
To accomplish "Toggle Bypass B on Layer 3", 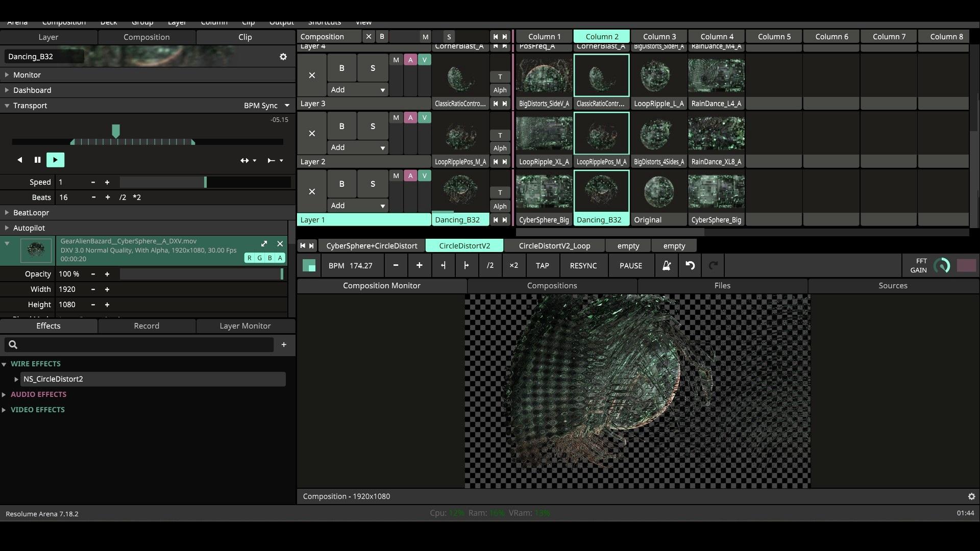I will (x=341, y=68).
